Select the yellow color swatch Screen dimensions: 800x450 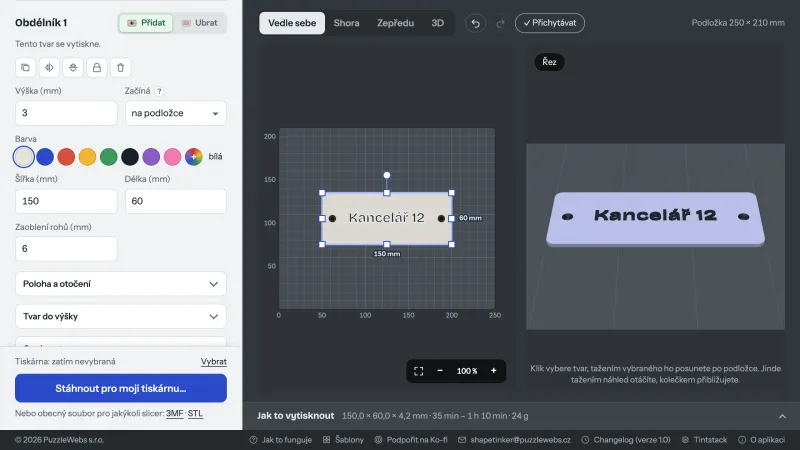point(87,157)
